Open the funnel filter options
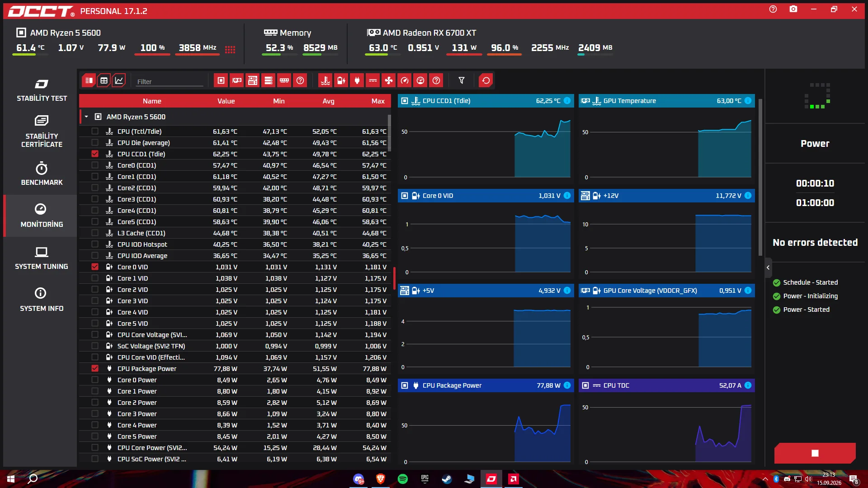 click(462, 80)
